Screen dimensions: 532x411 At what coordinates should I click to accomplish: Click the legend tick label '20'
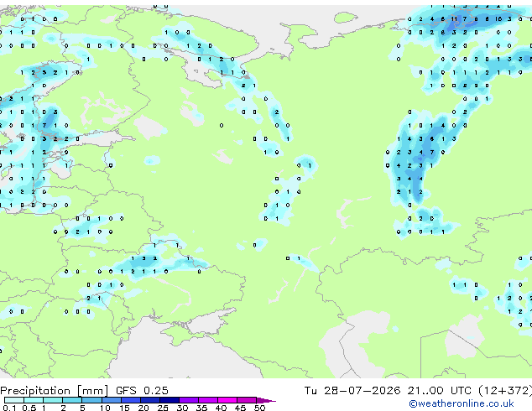[x=143, y=408]
